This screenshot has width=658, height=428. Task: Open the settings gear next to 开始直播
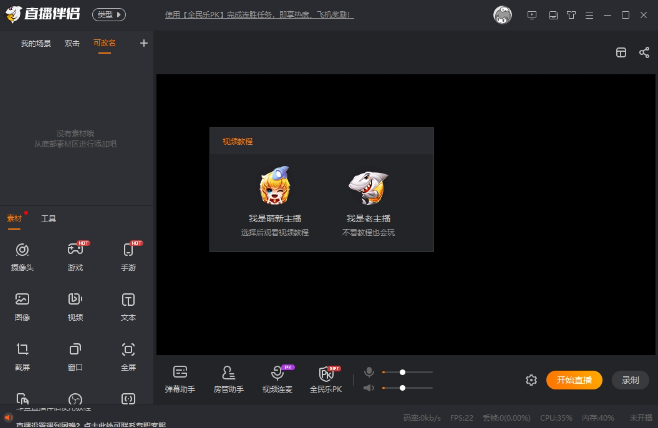coord(531,380)
